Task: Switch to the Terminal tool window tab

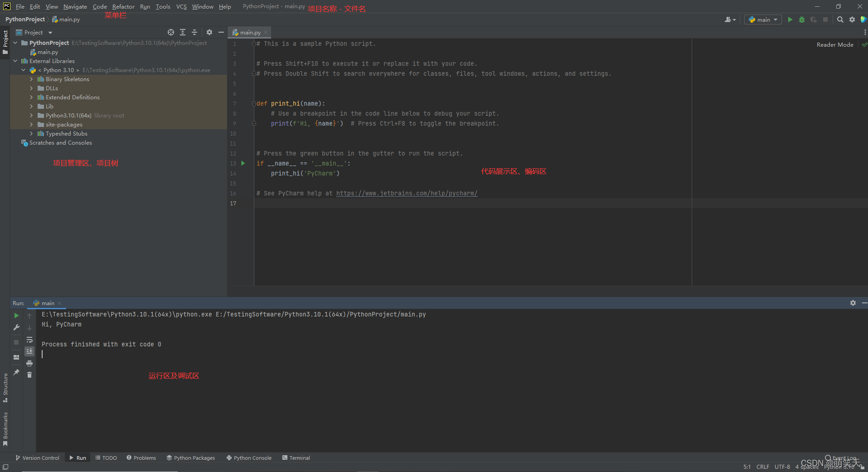Action: (296, 458)
